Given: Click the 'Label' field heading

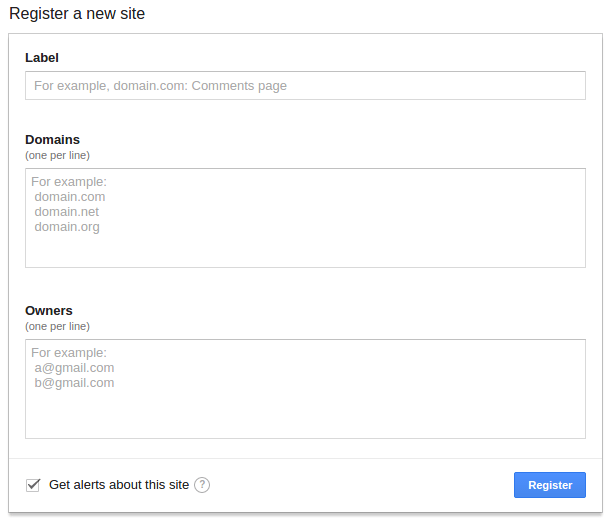Looking at the screenshot, I should pyautogui.click(x=42, y=57).
